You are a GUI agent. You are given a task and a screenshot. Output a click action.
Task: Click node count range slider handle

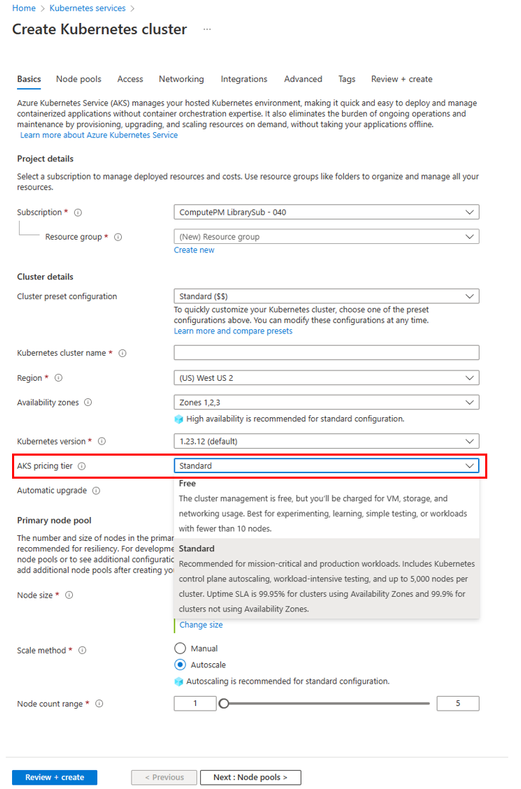click(224, 703)
